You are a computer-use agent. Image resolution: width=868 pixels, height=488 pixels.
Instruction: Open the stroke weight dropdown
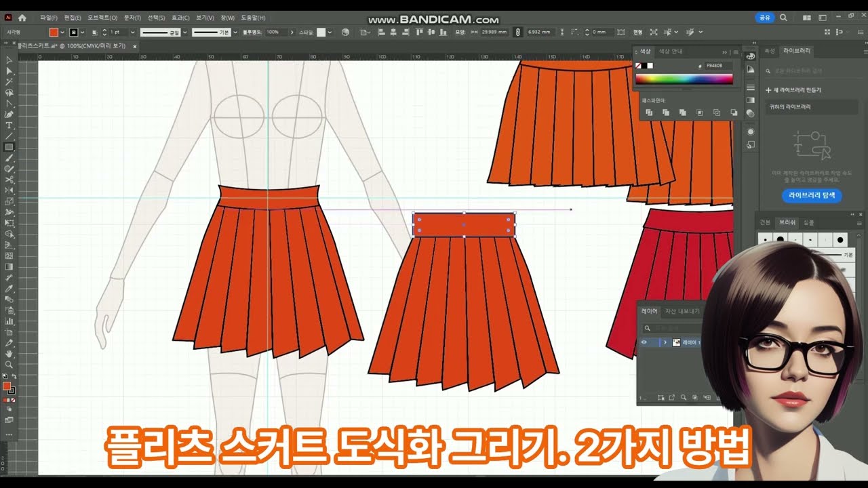pyautogui.click(x=132, y=32)
